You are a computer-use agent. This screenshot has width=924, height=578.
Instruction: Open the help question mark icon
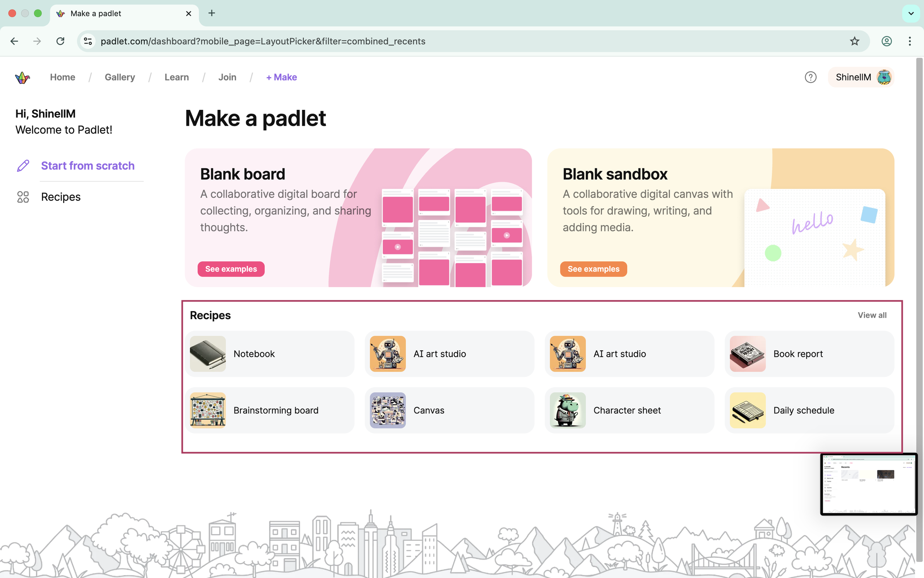[x=810, y=77]
